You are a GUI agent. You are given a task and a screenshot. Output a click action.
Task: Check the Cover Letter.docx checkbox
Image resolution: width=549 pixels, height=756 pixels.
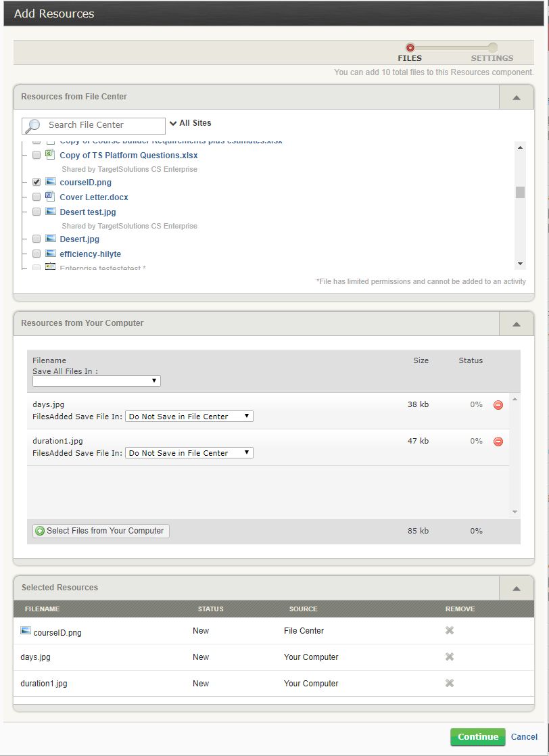pos(37,197)
